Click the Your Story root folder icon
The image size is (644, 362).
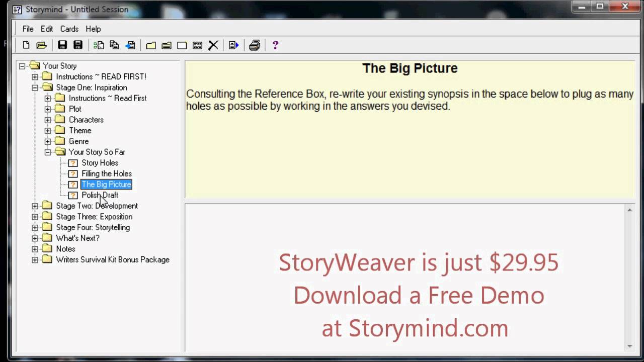pos(34,65)
